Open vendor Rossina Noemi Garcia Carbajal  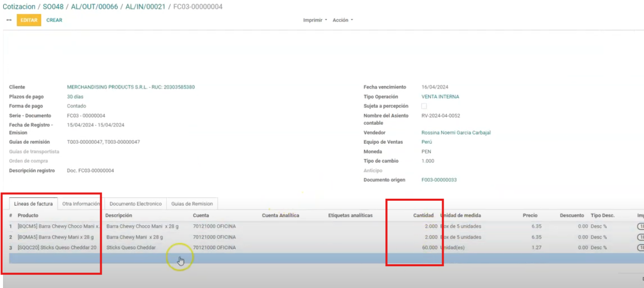point(456,133)
